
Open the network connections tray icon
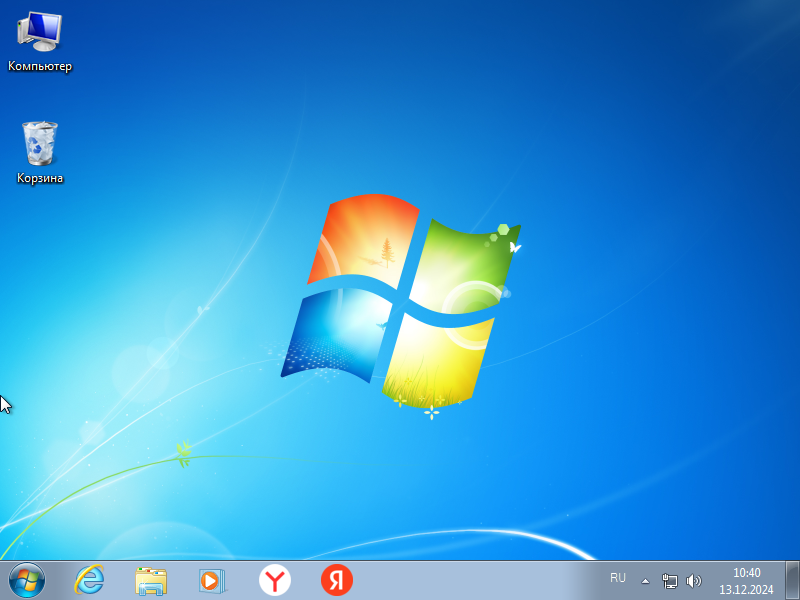pos(668,580)
